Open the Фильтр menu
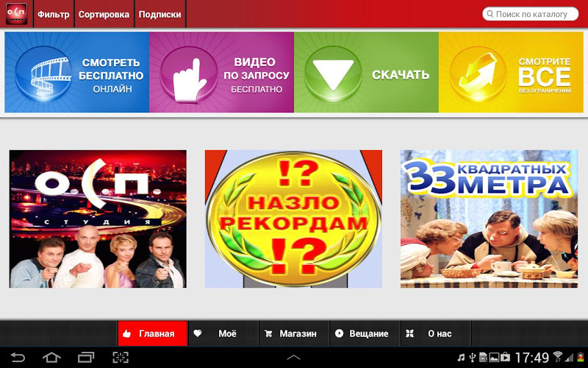Viewport: 588px width, 368px height. (x=54, y=14)
